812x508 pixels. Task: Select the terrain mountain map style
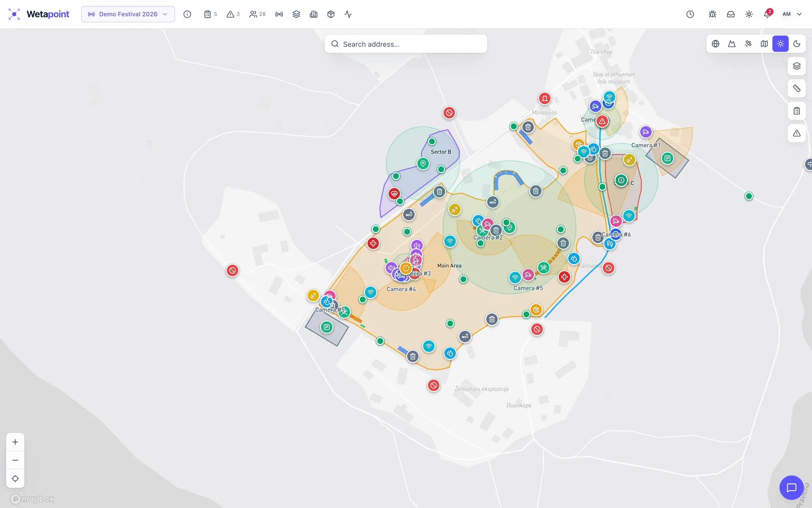click(x=732, y=44)
